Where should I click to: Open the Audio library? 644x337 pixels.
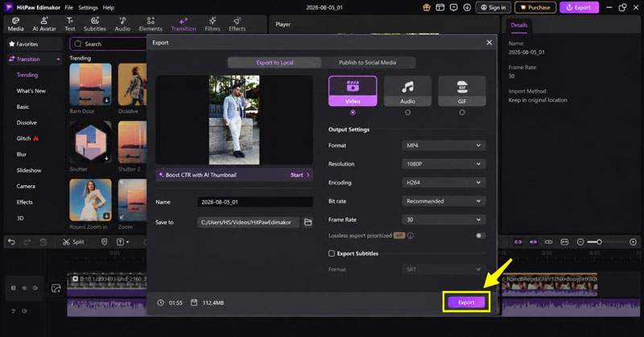(122, 24)
